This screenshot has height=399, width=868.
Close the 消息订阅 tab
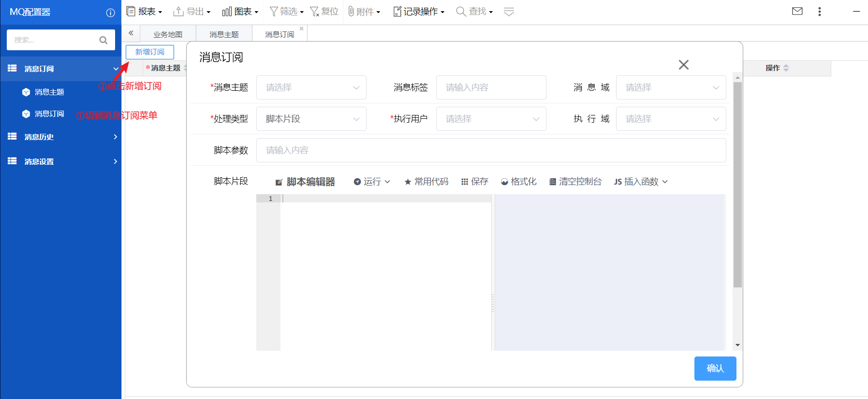click(x=302, y=28)
